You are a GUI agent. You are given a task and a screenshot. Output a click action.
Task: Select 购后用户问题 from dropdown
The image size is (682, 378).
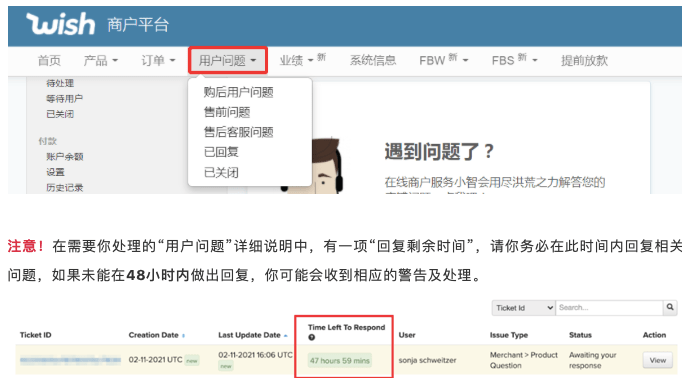238,92
